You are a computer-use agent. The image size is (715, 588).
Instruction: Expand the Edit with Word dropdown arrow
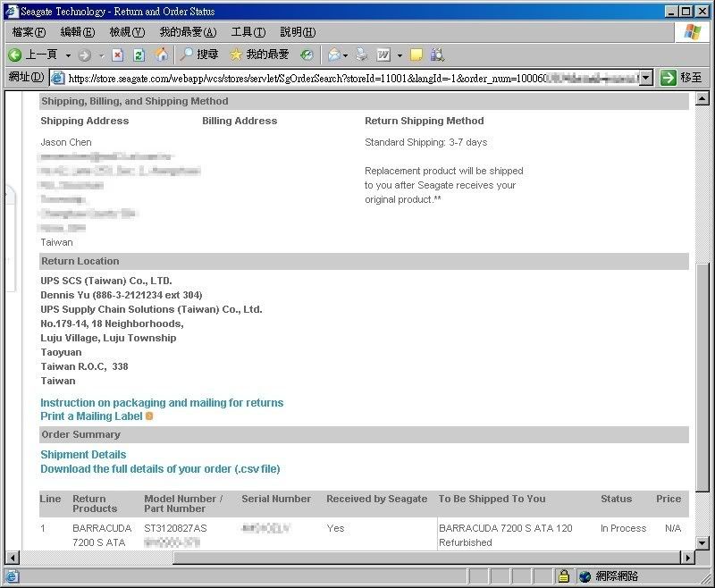pos(400,55)
